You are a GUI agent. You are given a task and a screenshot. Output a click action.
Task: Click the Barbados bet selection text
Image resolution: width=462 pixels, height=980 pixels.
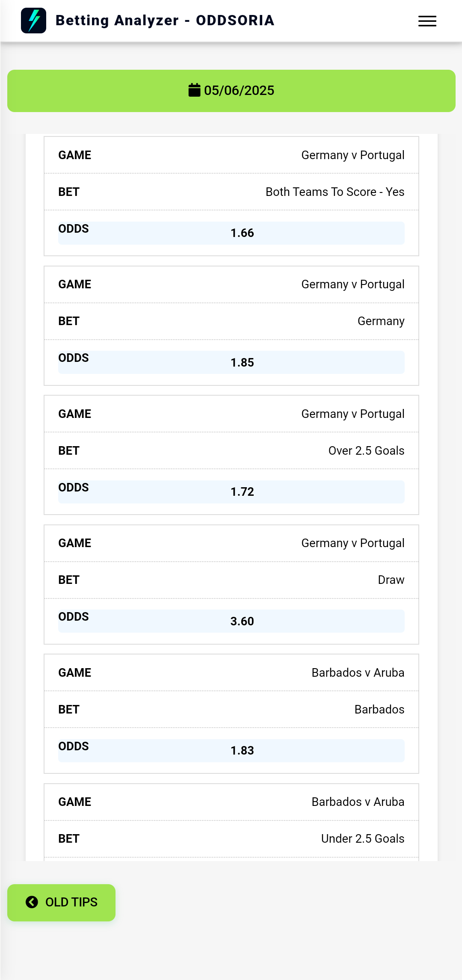[x=379, y=710]
